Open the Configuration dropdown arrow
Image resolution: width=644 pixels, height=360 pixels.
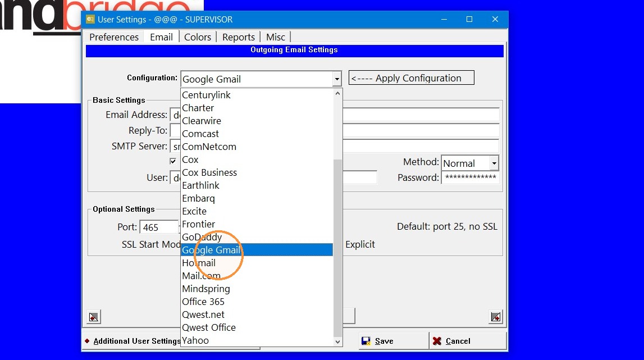(337, 79)
